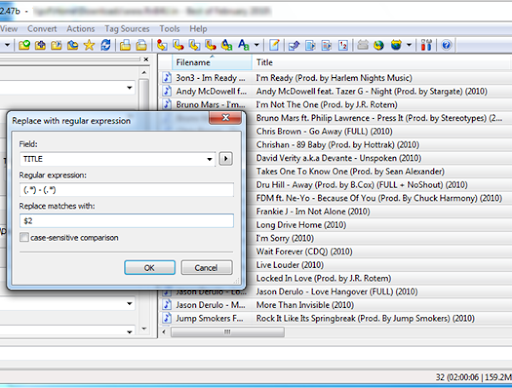Open the top dropdown in left tag panel
Screen dimensions: 512x388
[130, 88]
